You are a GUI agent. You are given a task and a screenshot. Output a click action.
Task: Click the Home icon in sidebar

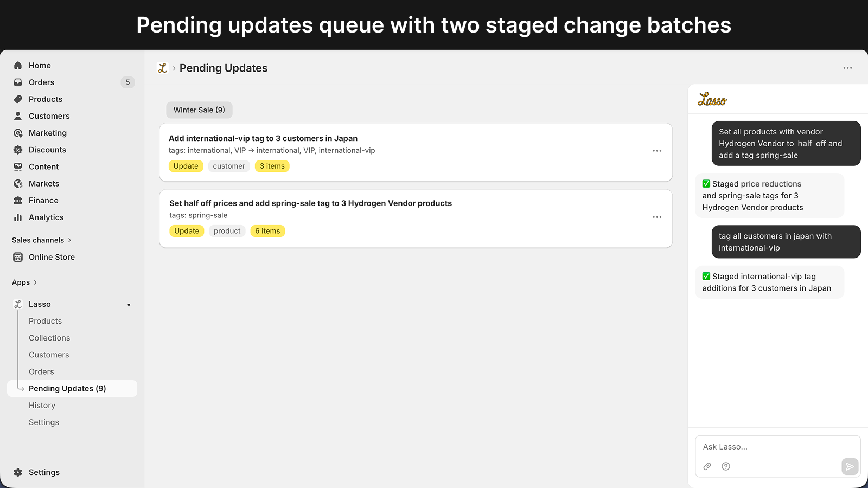(18, 66)
